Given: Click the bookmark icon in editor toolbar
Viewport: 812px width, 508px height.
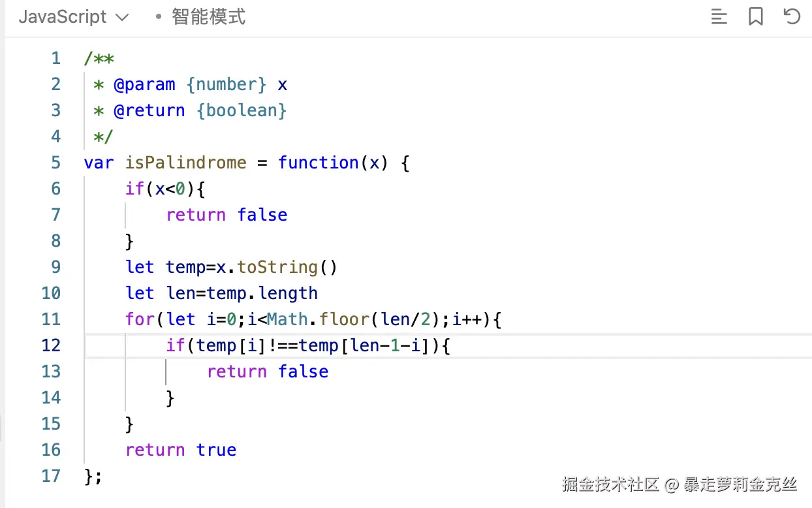Looking at the screenshot, I should (755, 17).
